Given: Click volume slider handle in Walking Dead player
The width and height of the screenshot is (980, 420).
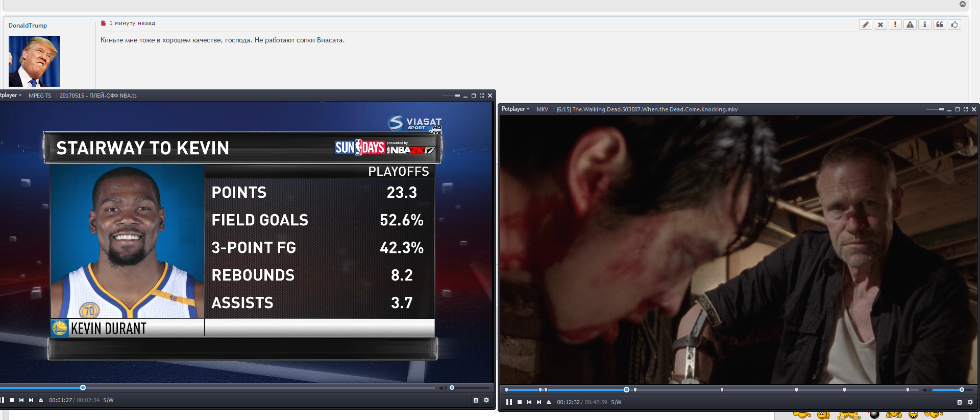Looking at the screenshot, I should click(962, 390).
